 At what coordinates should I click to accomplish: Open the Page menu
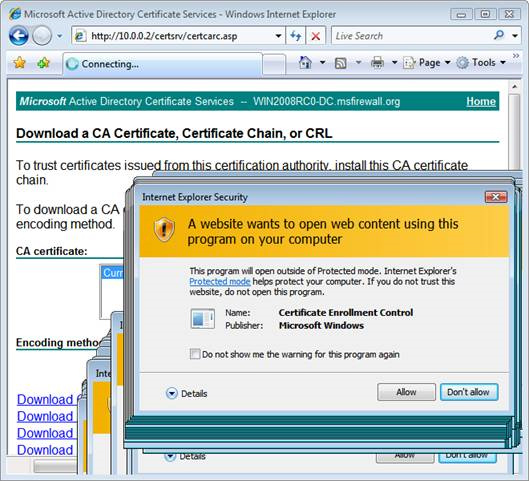point(427,63)
